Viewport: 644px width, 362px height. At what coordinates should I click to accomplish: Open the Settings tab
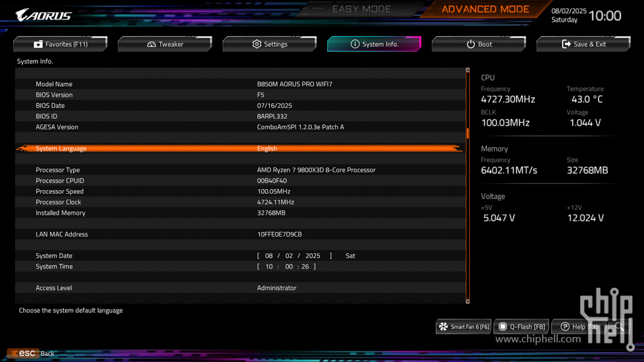pyautogui.click(x=269, y=44)
